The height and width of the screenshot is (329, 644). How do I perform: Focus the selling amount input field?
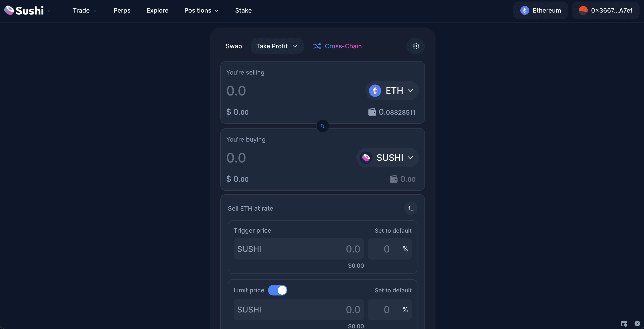(292, 91)
